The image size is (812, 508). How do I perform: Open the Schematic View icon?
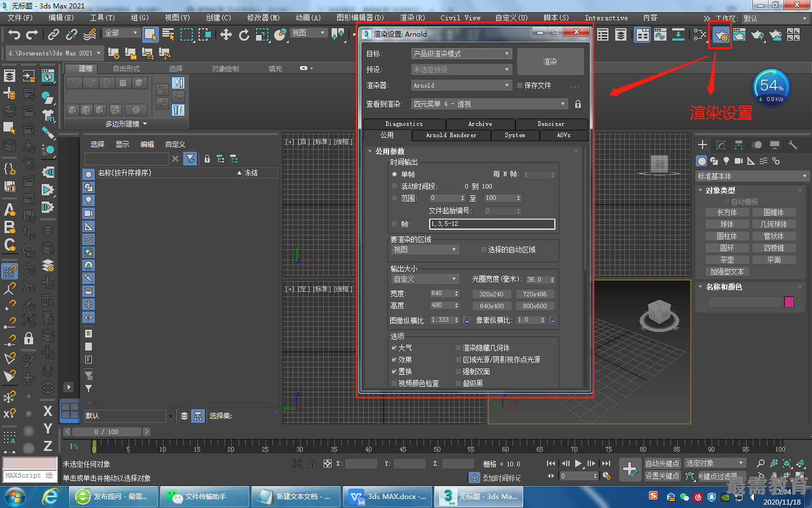pyautogui.click(x=678, y=35)
